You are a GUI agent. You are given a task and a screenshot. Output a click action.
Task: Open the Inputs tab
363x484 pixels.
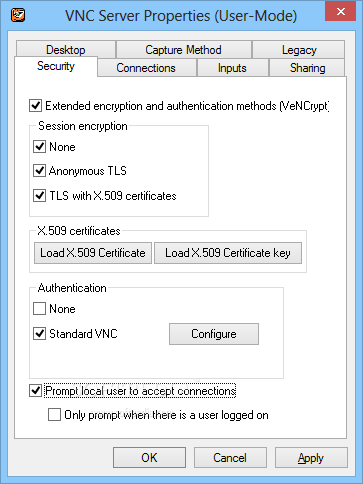coord(232,68)
